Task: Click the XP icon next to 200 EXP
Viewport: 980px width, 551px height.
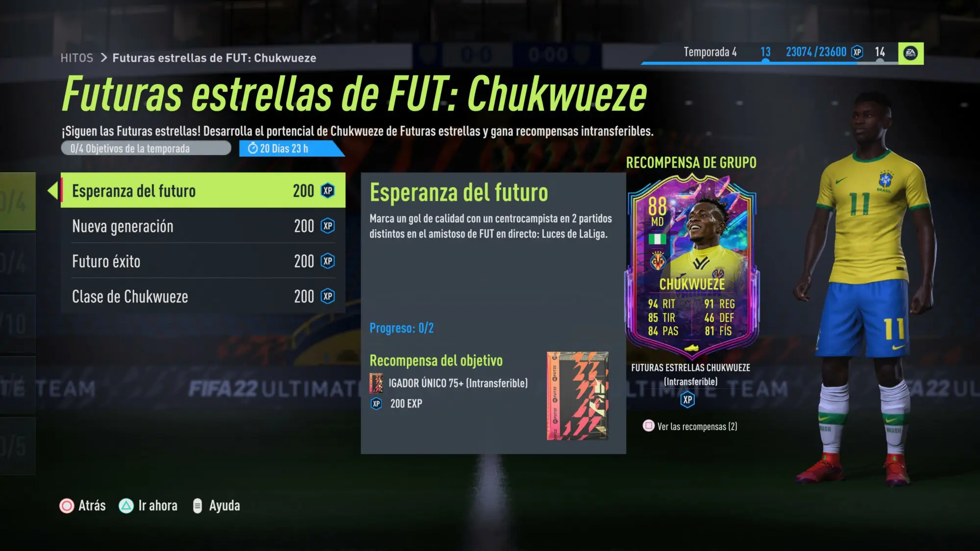Action: [376, 404]
